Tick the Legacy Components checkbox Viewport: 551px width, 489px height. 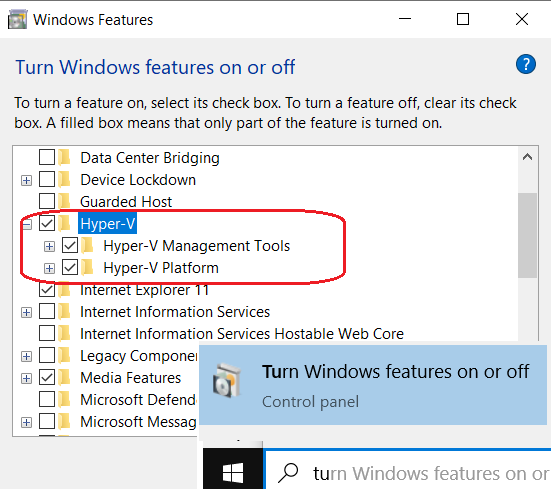(47, 355)
